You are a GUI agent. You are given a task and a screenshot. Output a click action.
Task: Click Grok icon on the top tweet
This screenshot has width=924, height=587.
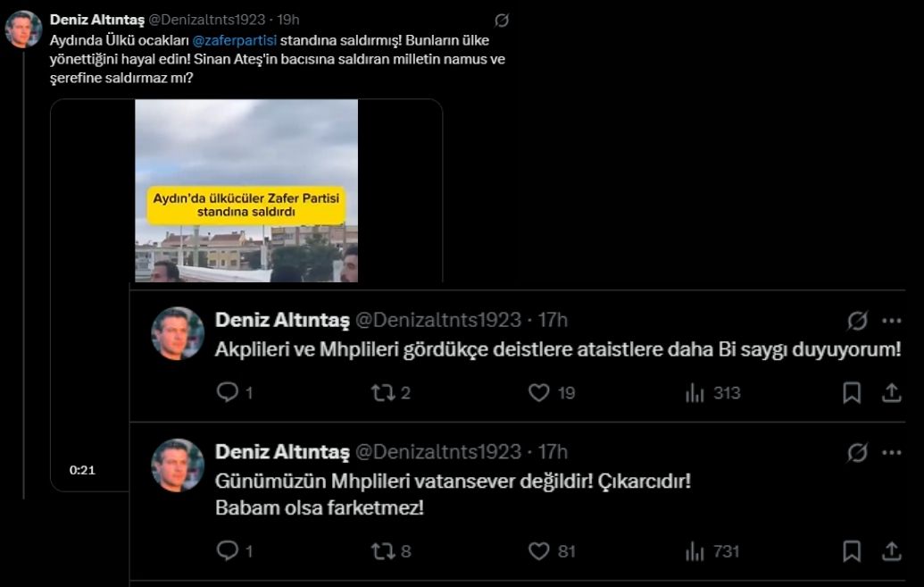(502, 21)
